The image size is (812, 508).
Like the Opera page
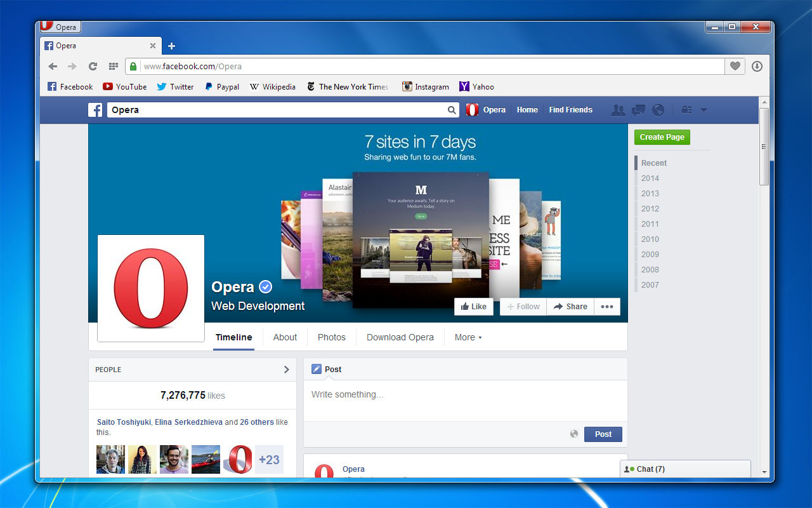tap(473, 307)
